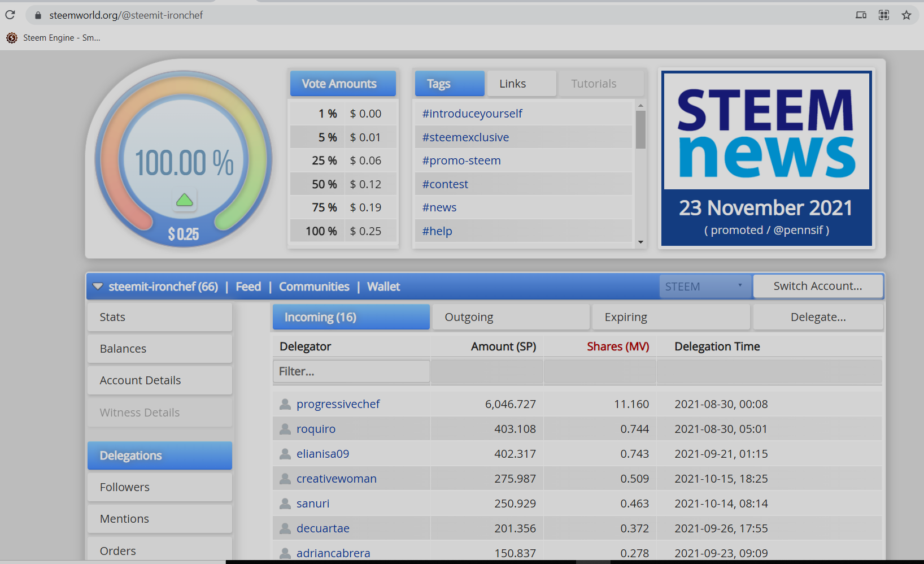The height and width of the screenshot is (564, 924).
Task: Open the Wallet link in the account bar
Action: tap(383, 287)
